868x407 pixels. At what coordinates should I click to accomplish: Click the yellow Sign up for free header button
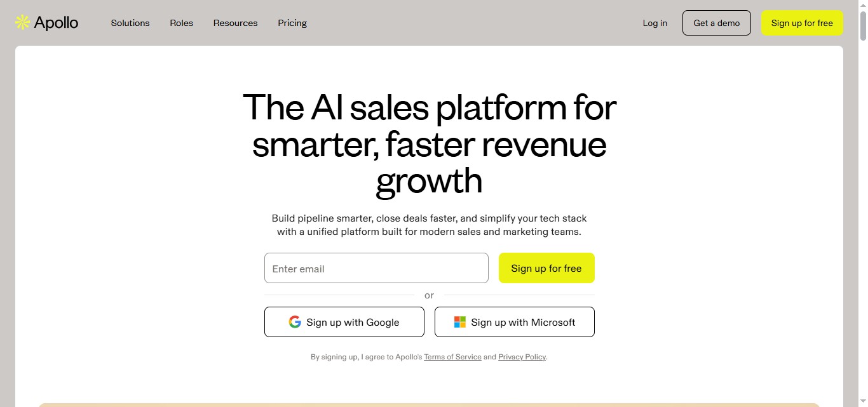coord(802,22)
